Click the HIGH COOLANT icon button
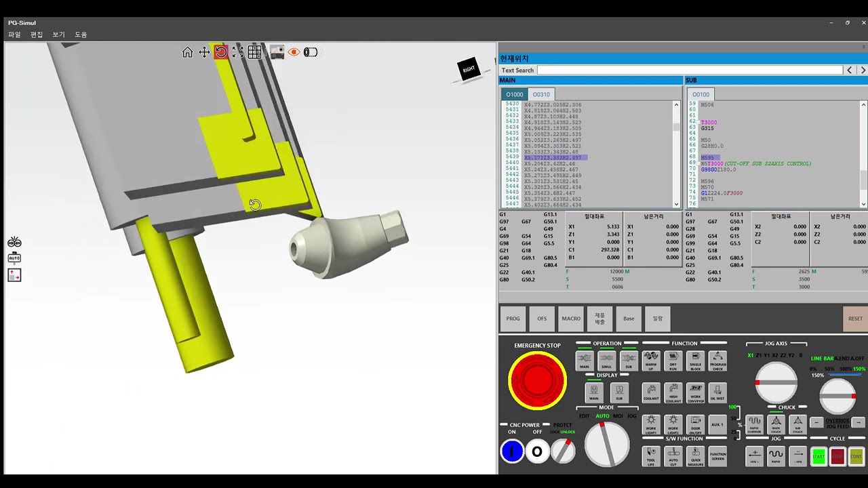Screen dimensions: 868x488 (x=673, y=393)
